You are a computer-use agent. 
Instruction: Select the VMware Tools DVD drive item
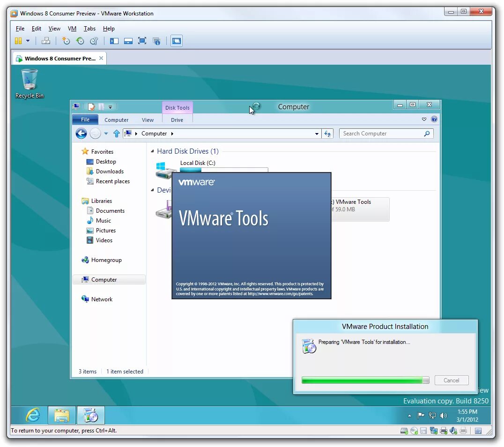pos(360,209)
